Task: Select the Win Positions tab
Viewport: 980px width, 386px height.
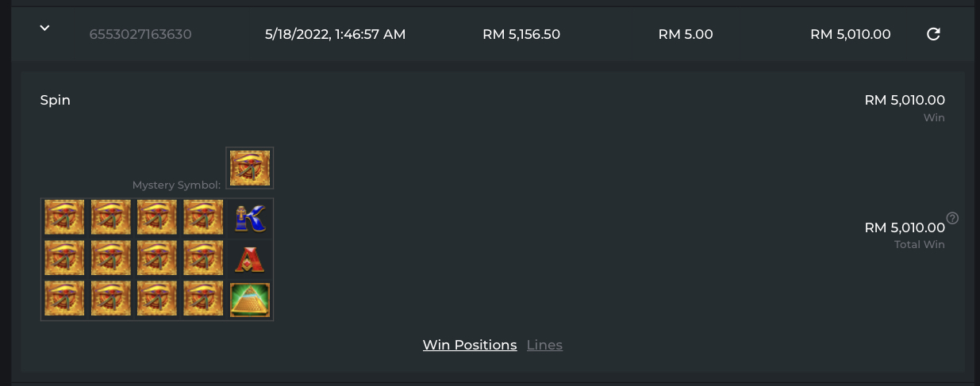Action: pyautogui.click(x=470, y=345)
